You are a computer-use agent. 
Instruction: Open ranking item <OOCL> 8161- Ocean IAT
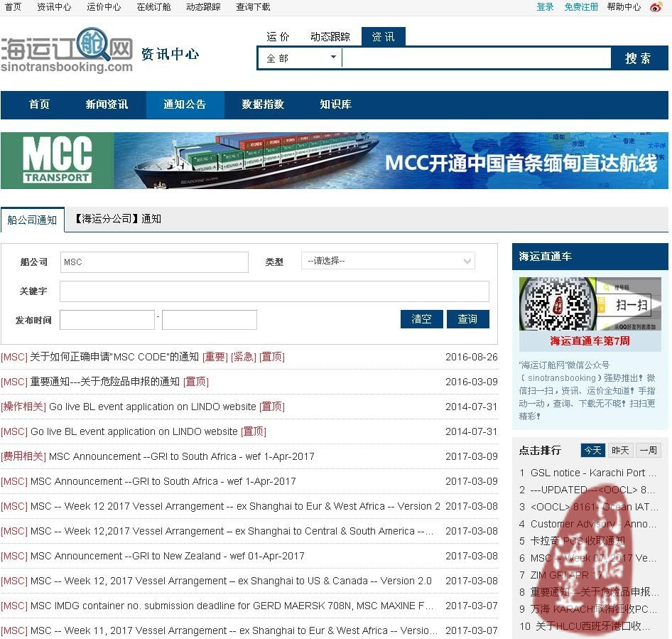(594, 507)
